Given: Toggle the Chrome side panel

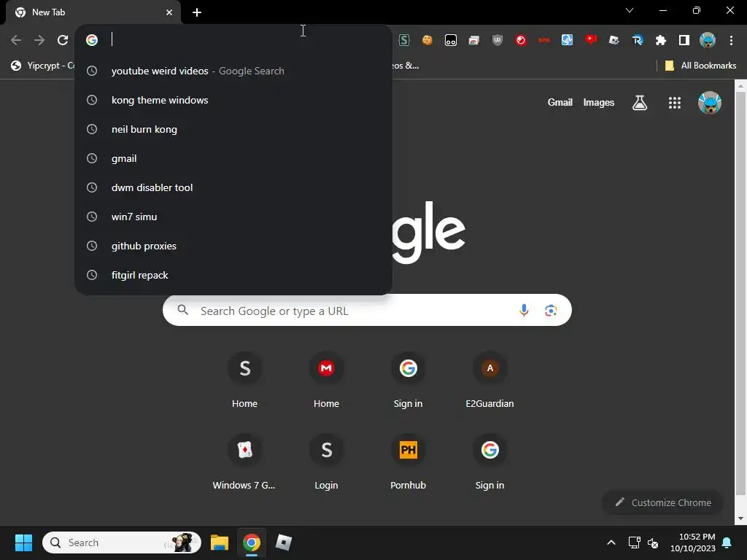Looking at the screenshot, I should [684, 40].
